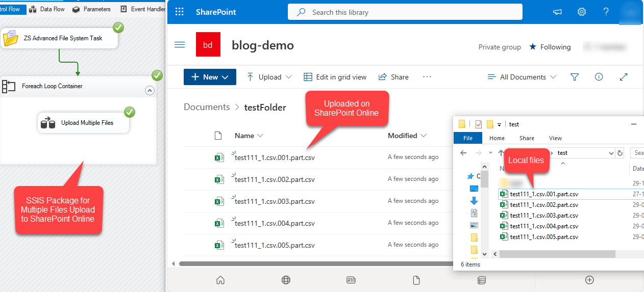The image size is (644, 292).
Task: Open the more commands ellipsis
Action: 427,77
